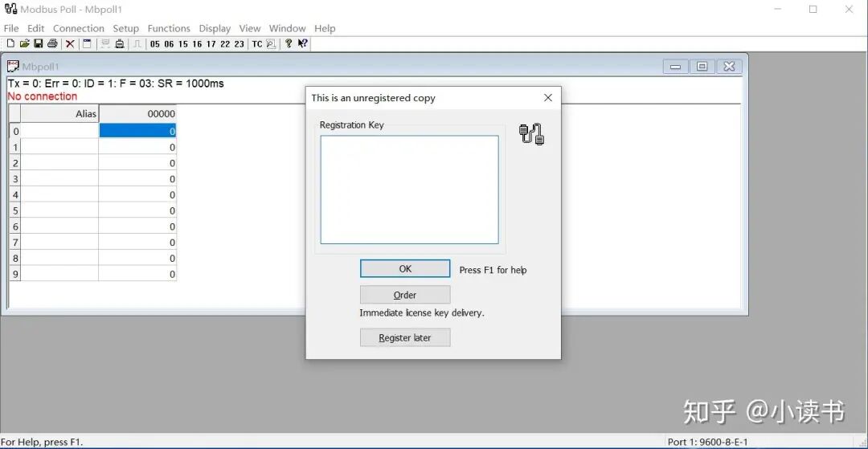Open the File menu
Viewport: 868px width, 449px height.
[x=11, y=28]
